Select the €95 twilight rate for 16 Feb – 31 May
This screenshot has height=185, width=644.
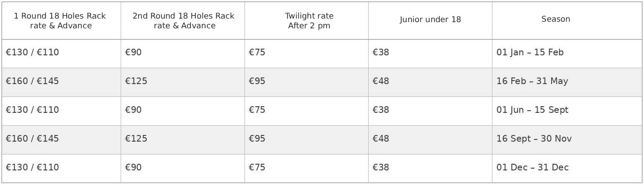pos(257,81)
